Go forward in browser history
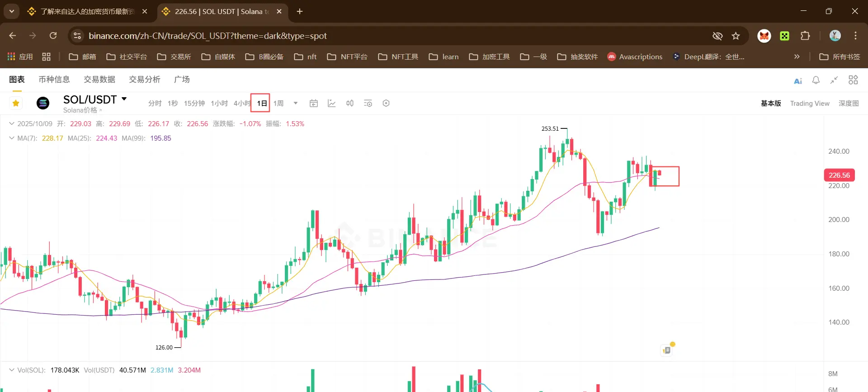 point(33,36)
